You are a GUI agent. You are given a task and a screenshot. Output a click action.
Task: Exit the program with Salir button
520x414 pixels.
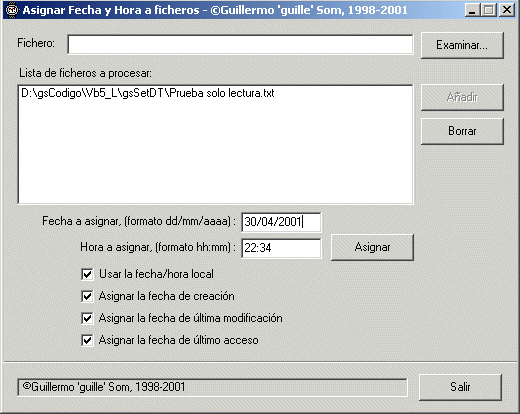(460, 387)
